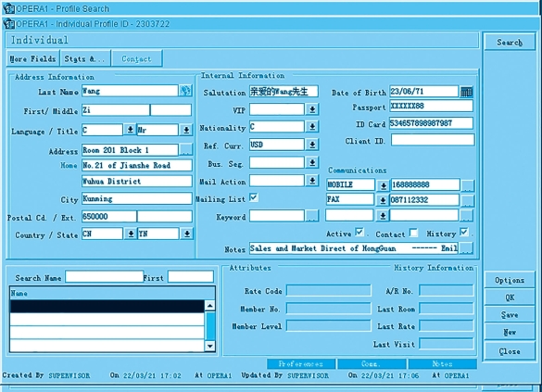Click the OK button
Image resolution: width=542 pixels, height=392 pixels.
click(510, 297)
